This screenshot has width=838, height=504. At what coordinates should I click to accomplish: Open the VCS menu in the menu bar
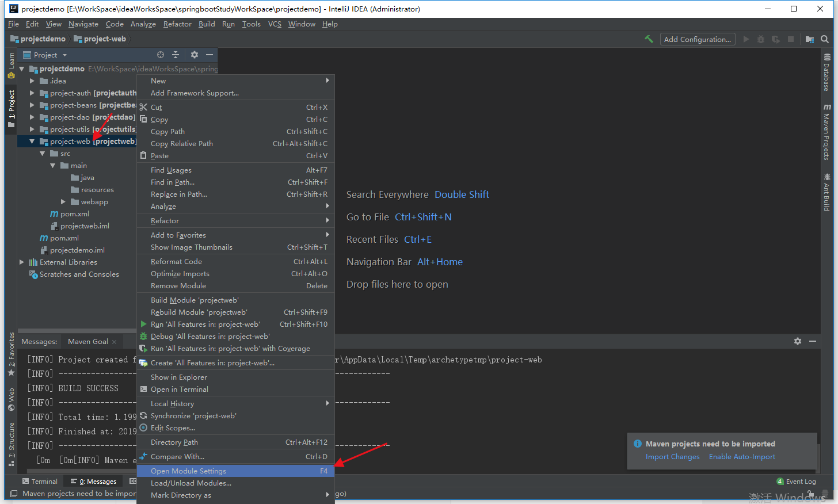(x=275, y=24)
